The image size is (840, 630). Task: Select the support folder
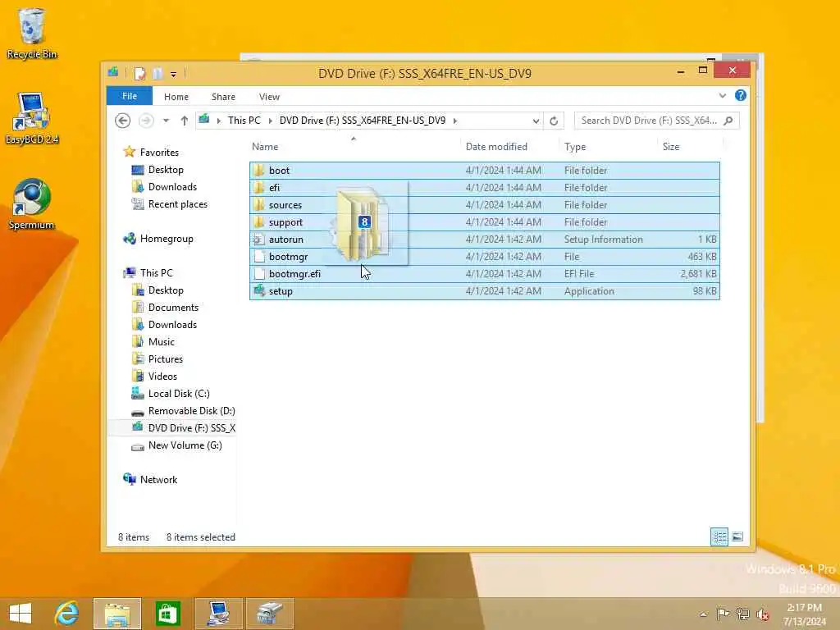(x=484, y=221)
